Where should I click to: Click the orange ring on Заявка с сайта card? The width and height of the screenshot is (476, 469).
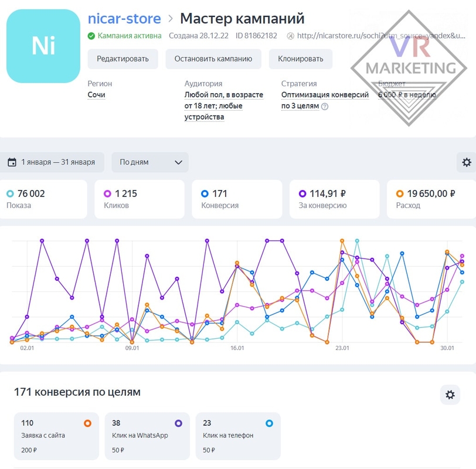coord(87,423)
